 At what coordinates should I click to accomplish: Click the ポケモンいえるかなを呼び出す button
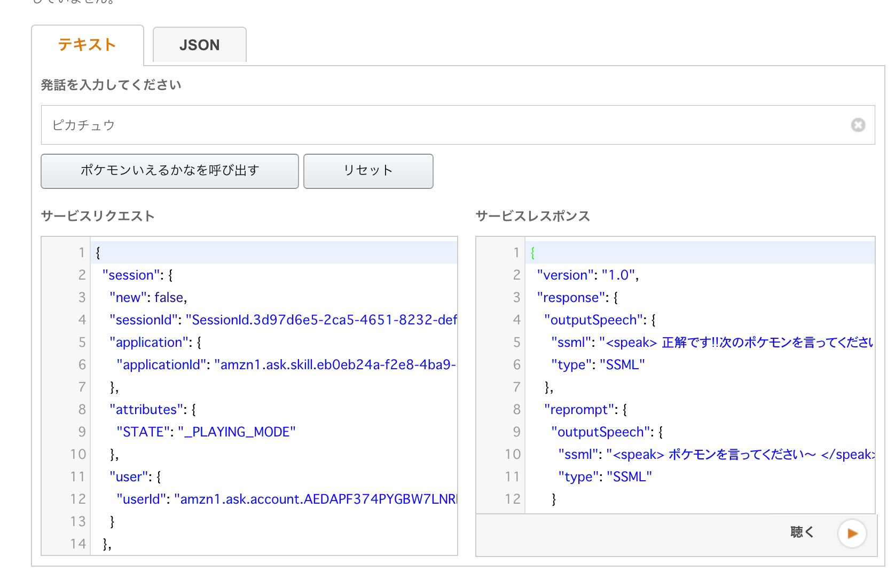point(169,171)
